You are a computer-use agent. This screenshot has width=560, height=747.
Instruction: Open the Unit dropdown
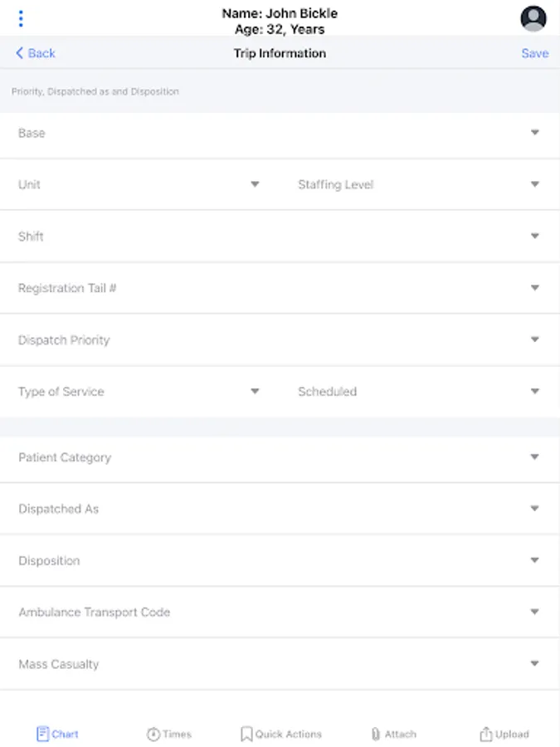(x=255, y=184)
